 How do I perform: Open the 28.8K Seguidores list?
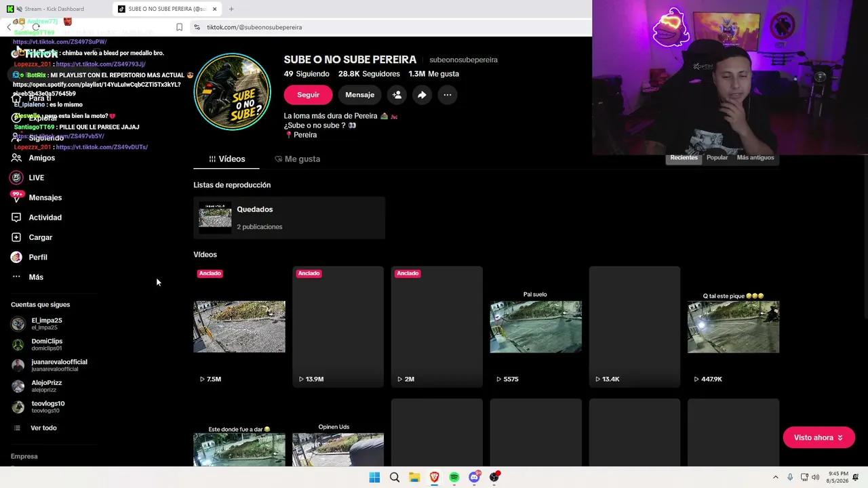[369, 74]
